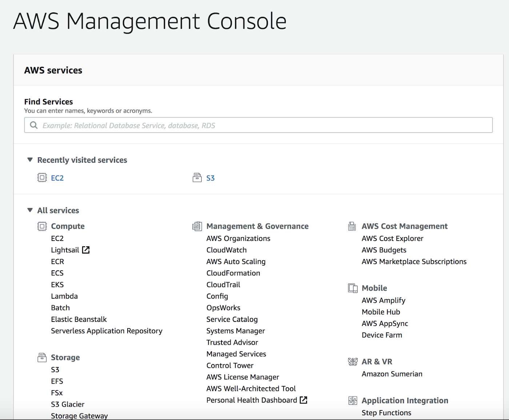Viewport: 509px width, 420px height.
Task: Open Elastic Beanstalk
Action: tap(79, 319)
